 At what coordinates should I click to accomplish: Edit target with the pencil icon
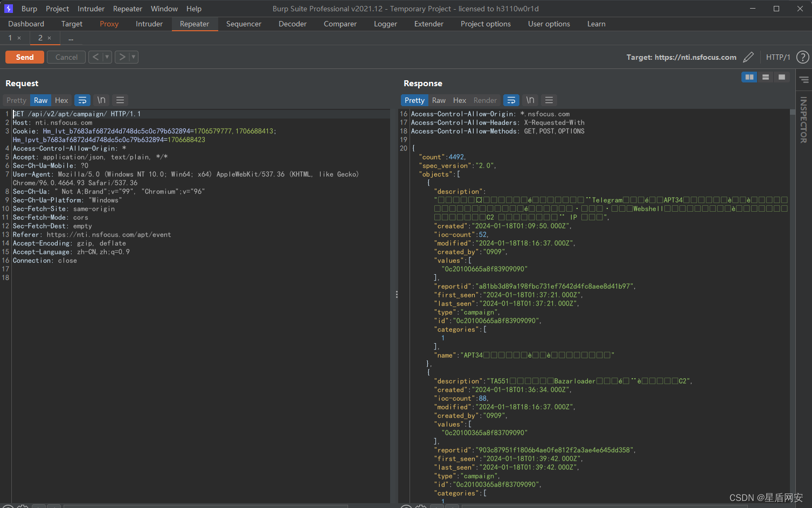pyautogui.click(x=748, y=57)
